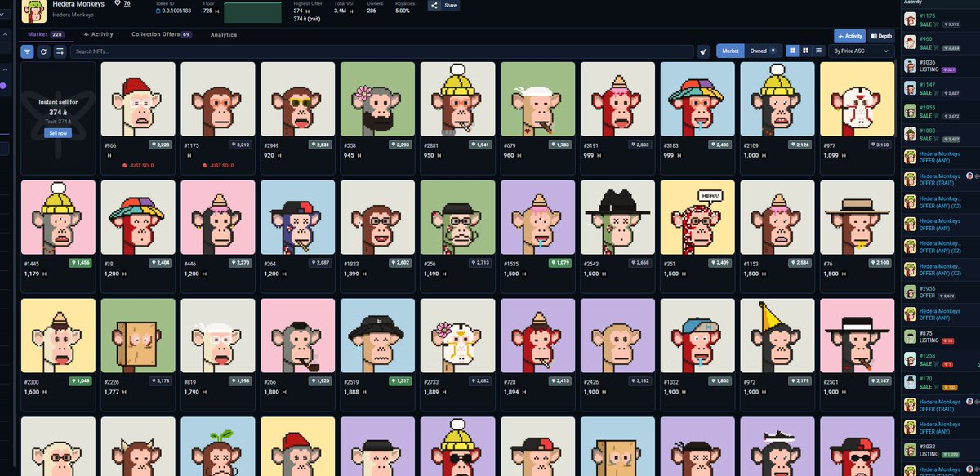Switch to large grid view
The image size is (980, 476).
791,51
